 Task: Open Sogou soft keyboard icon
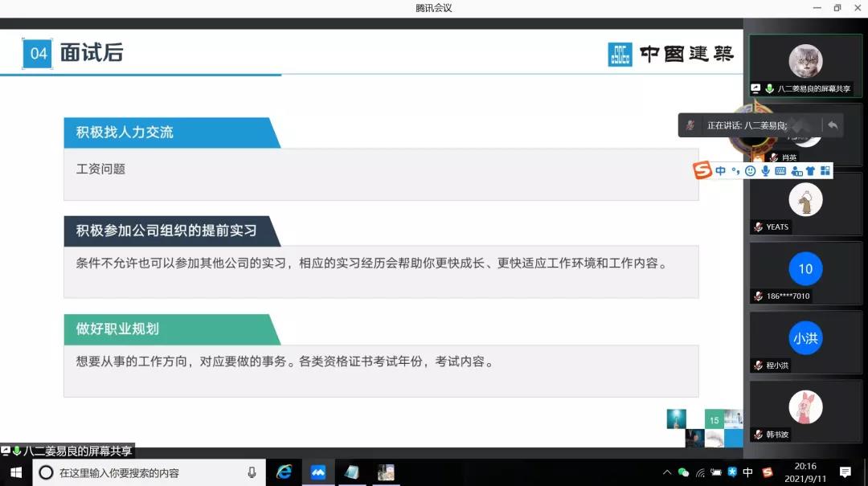click(x=780, y=170)
